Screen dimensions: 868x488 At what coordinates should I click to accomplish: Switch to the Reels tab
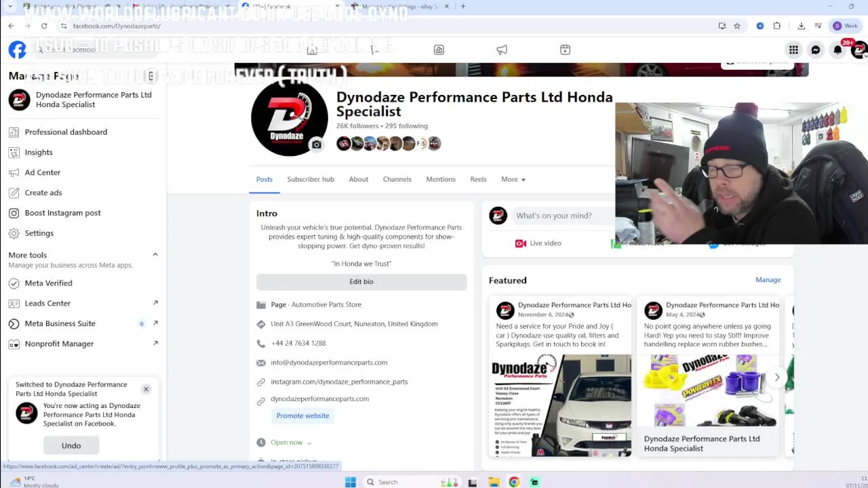pos(478,179)
